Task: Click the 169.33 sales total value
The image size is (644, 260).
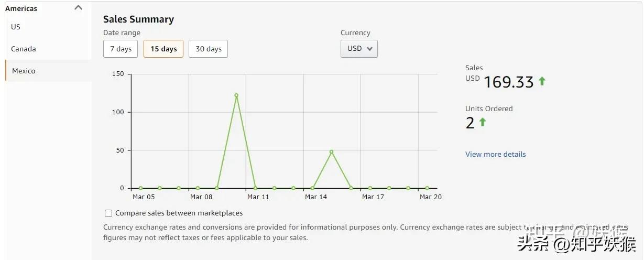Action: (508, 82)
